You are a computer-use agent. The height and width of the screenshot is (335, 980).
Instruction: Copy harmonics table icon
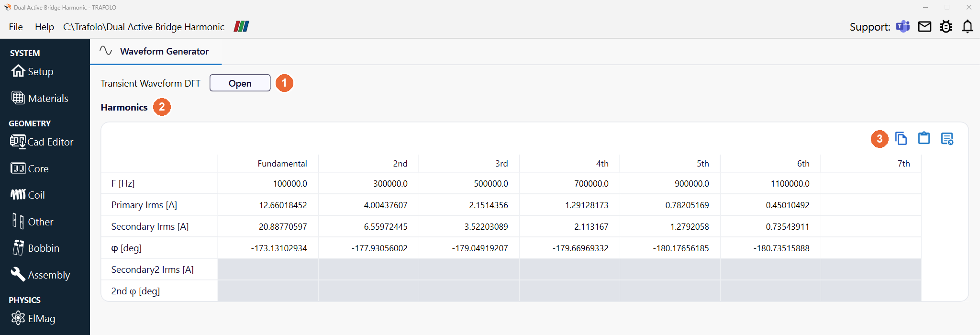coord(901,139)
